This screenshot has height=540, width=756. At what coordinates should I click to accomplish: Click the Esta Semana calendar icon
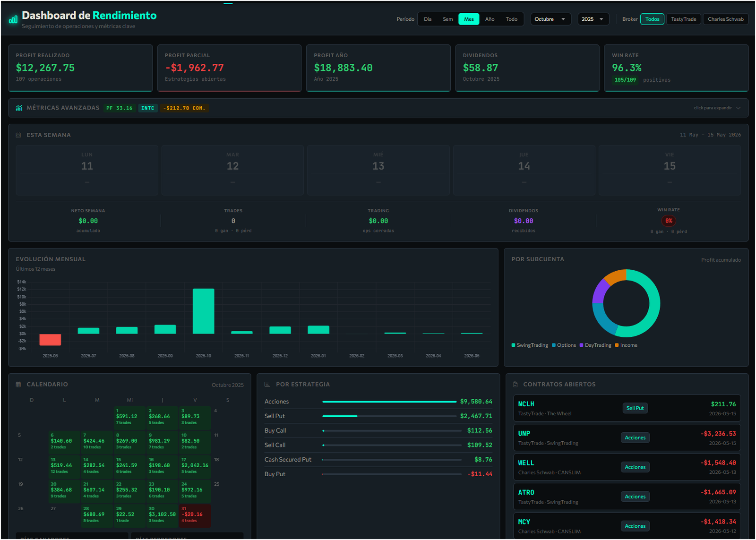[x=18, y=135]
